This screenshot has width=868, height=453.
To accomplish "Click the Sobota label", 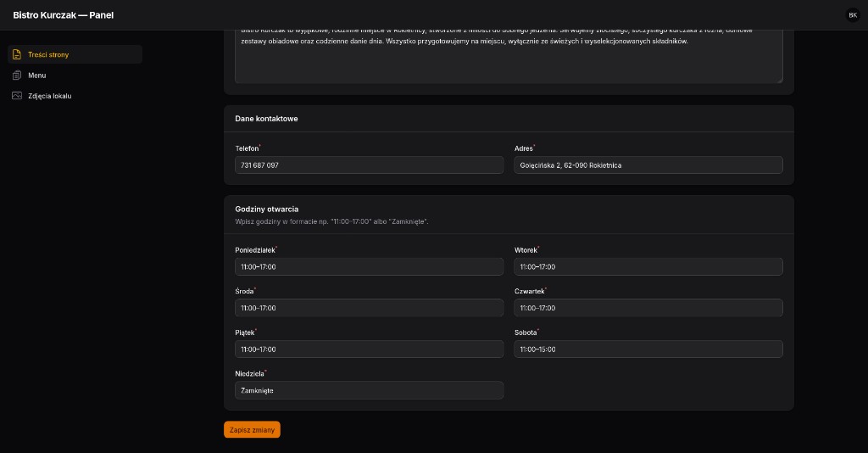I will tap(526, 333).
